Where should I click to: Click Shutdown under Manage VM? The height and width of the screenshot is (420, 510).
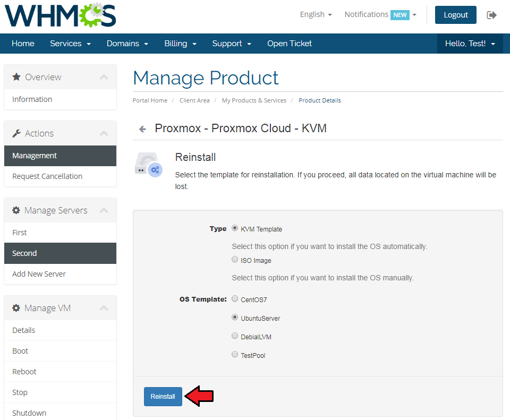[x=60, y=412]
